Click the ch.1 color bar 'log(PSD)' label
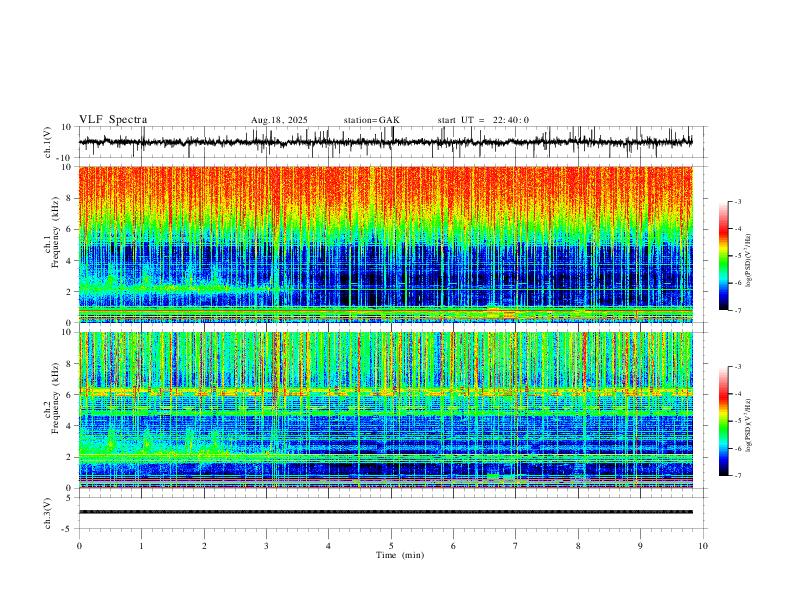 click(x=749, y=261)
